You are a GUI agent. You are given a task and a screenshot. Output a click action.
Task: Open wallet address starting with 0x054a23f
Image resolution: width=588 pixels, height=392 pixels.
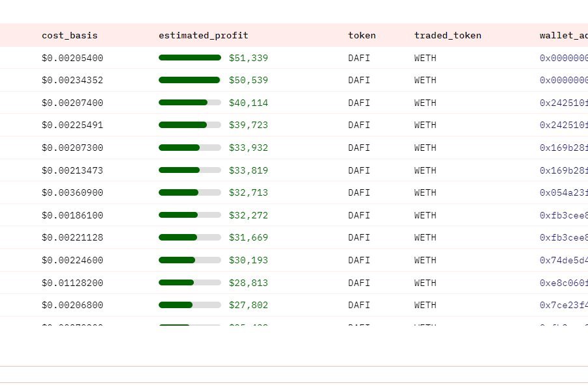point(563,193)
